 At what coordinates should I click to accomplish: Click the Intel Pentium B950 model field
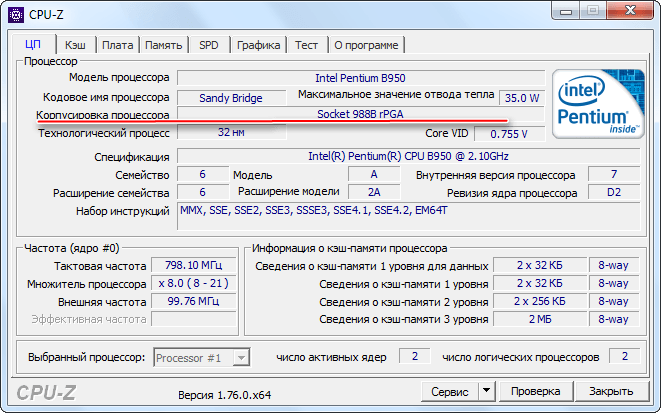(360, 78)
